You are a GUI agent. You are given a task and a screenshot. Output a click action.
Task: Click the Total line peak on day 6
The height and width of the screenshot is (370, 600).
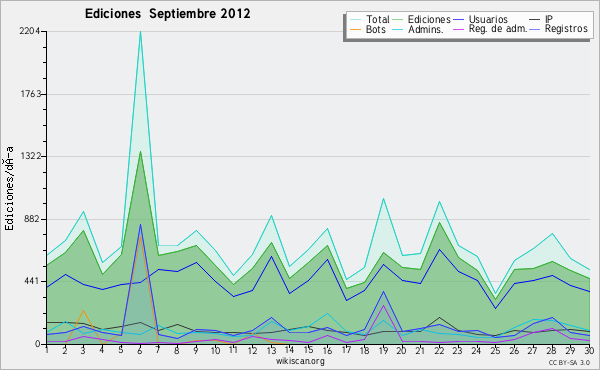coord(140,32)
